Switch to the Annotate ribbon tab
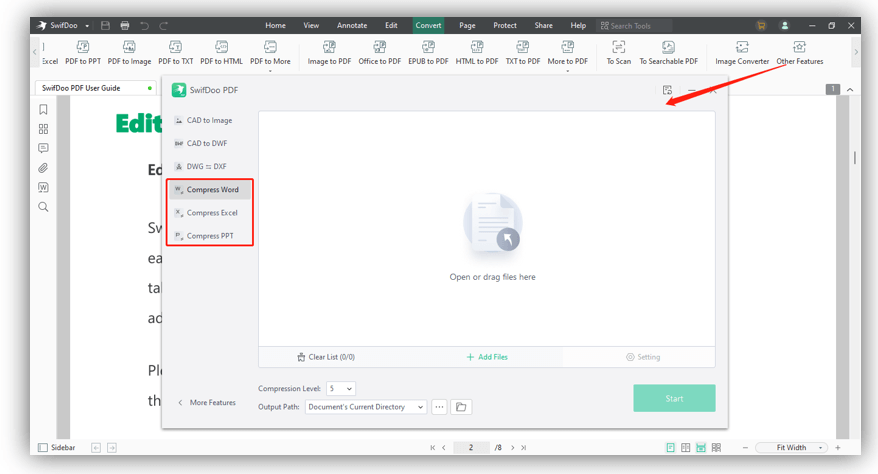This screenshot has height=474, width=878. (352, 26)
